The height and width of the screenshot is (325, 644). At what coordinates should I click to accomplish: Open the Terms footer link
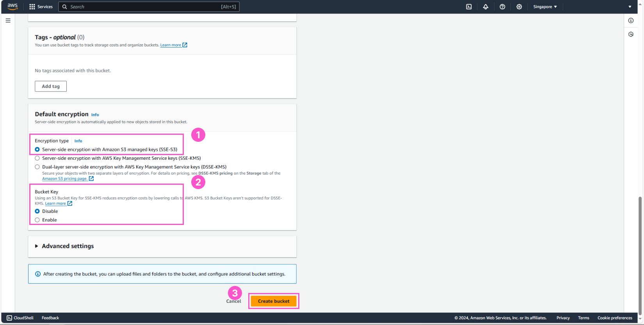pyautogui.click(x=584, y=318)
